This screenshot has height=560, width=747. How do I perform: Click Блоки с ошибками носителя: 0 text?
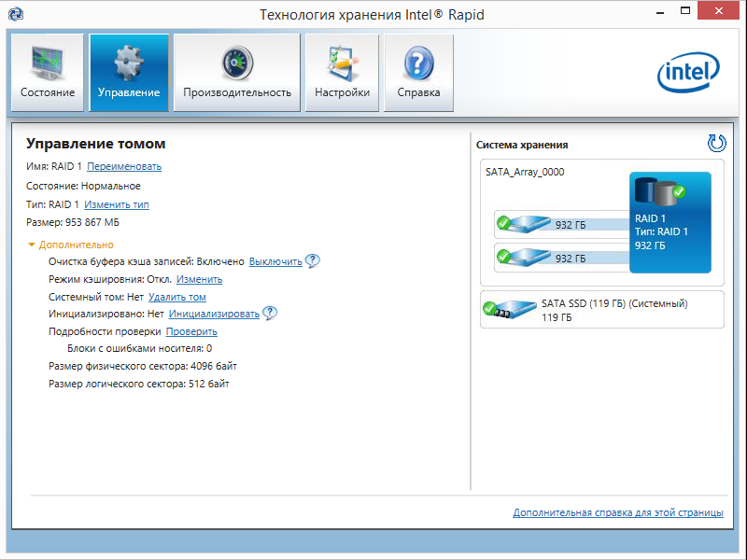coord(139,348)
